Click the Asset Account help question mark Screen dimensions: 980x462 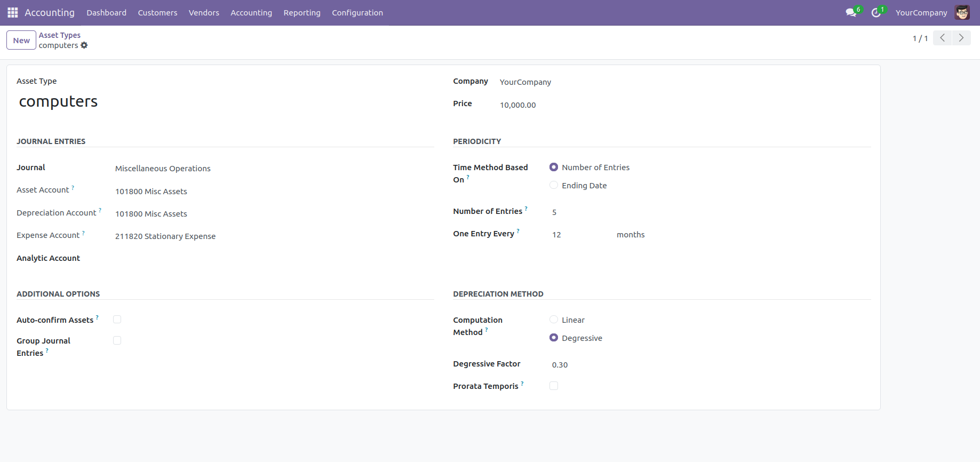73,188
